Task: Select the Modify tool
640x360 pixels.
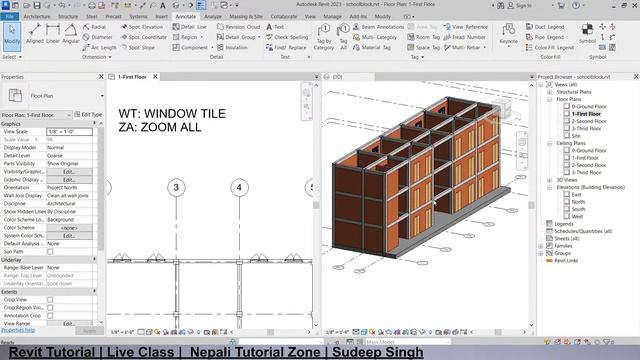Action: [x=12, y=37]
